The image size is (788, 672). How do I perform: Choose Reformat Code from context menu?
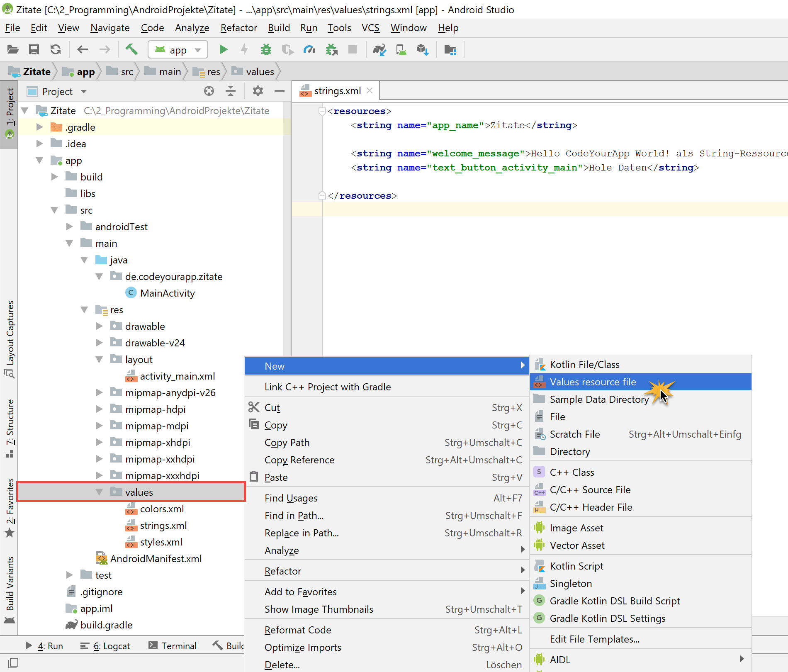[x=387, y=630]
